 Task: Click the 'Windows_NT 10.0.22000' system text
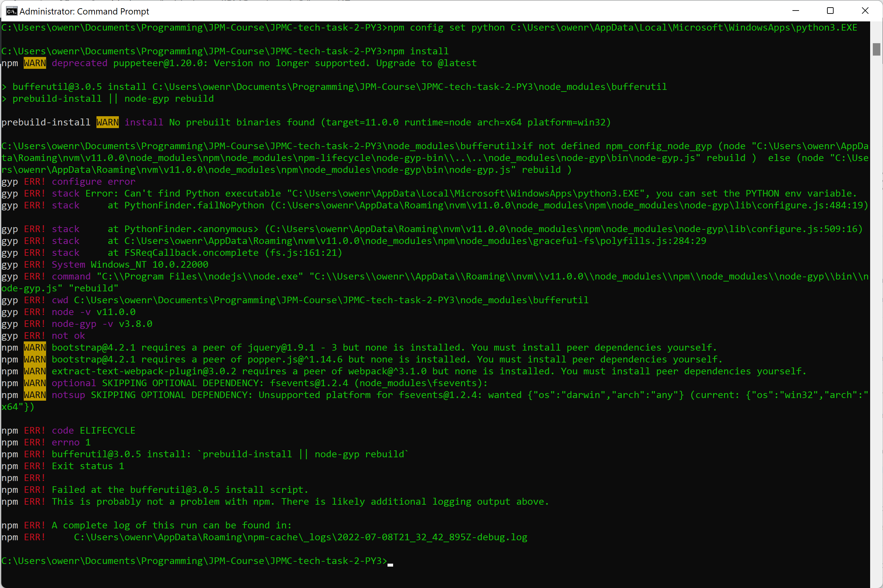point(149,264)
